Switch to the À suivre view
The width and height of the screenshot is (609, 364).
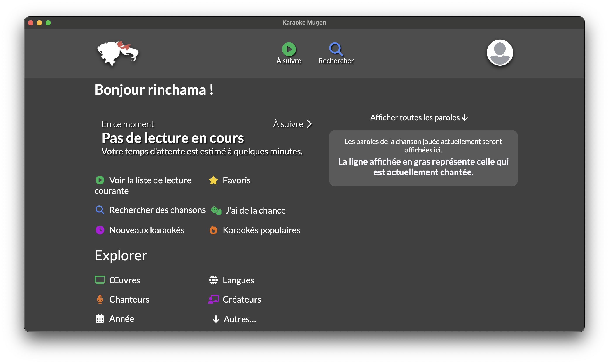pos(289,53)
